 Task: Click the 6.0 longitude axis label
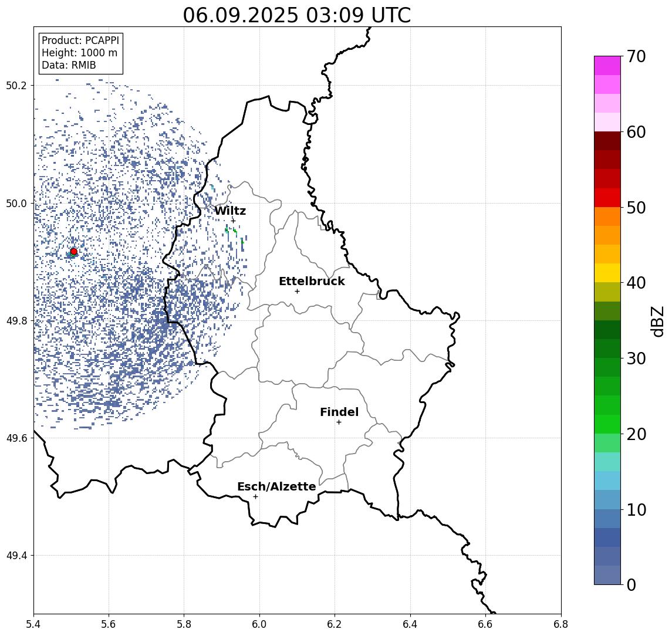[259, 624]
